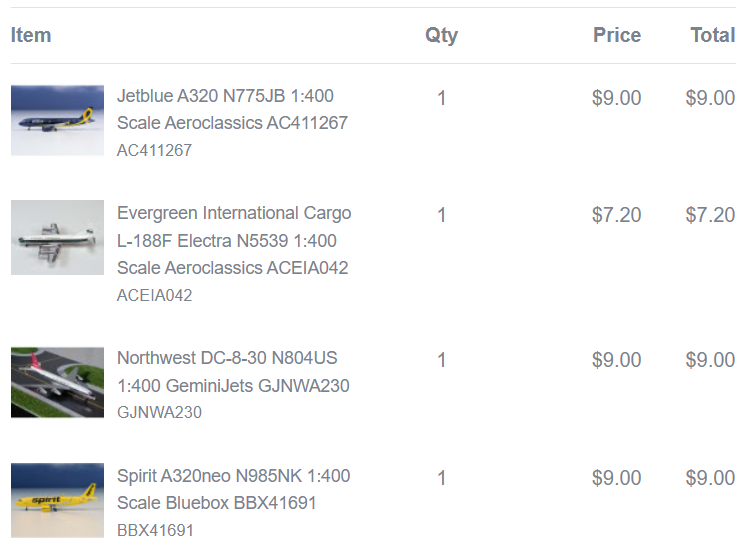The image size is (748, 559).
Task: Select the GJNWA230 SKU under Northwest item
Action: click(x=159, y=412)
